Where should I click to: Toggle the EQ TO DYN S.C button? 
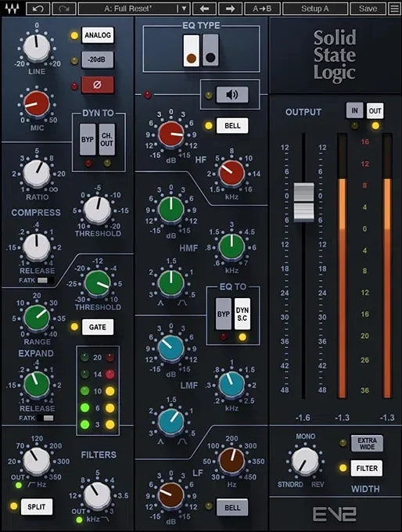pos(242,314)
